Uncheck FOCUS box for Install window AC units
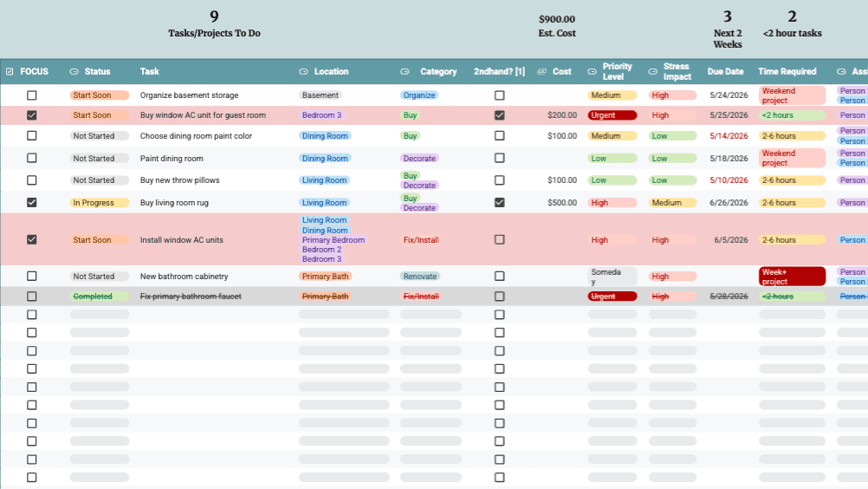This screenshot has width=868, height=489. [31, 240]
